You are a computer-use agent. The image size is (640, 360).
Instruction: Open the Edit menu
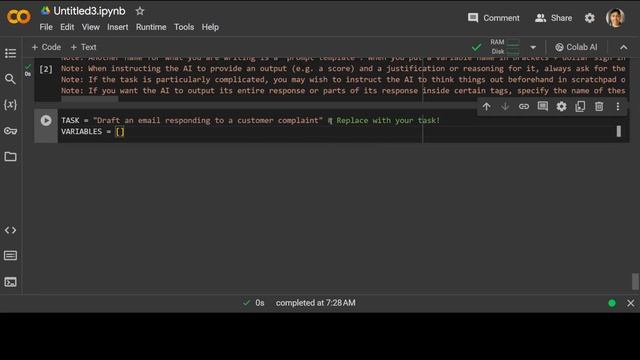point(67,27)
